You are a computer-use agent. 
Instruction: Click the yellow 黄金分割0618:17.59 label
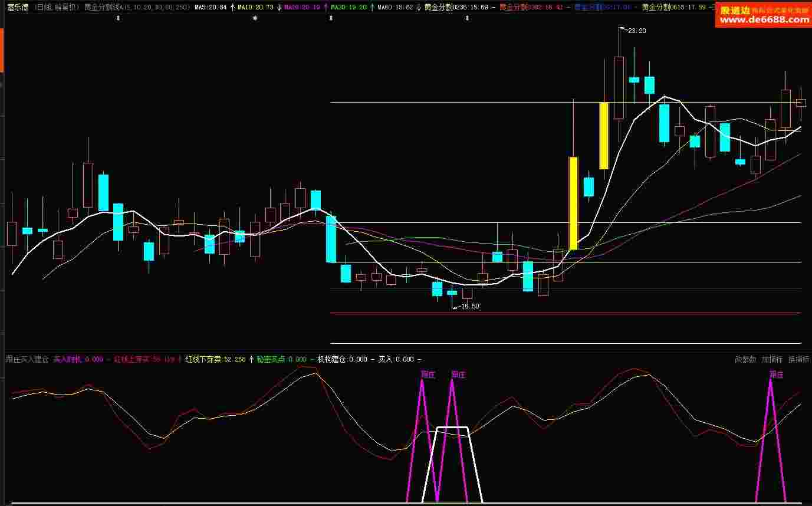coord(673,7)
